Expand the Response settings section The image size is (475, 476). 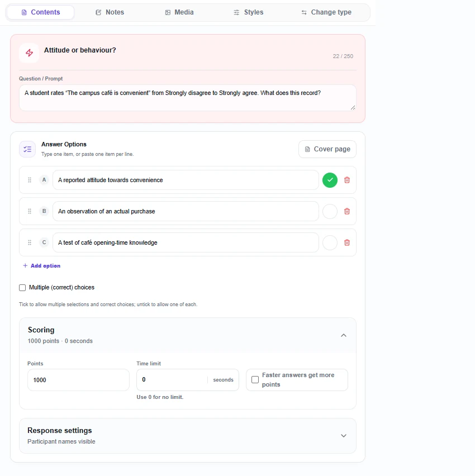188,436
